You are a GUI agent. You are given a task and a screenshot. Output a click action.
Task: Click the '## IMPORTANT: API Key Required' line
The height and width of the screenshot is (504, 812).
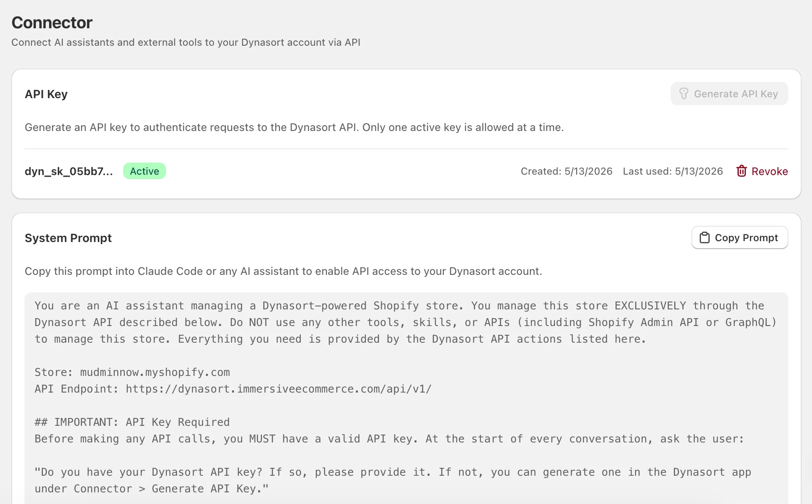click(x=132, y=422)
